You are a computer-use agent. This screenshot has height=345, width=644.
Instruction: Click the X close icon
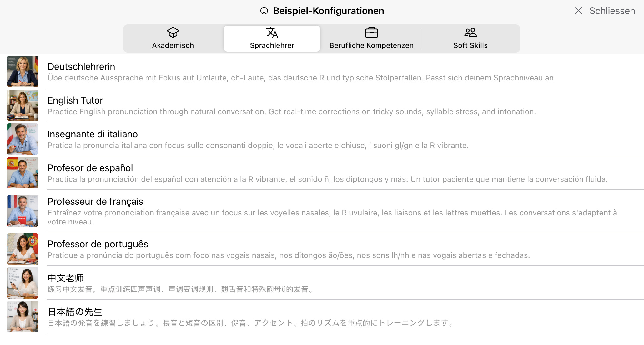(x=578, y=11)
